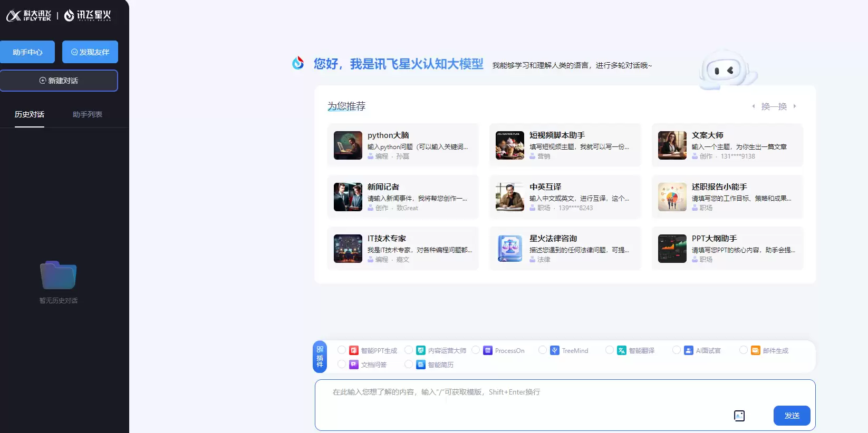Click 换一换 to refresh recommendations
Screen dimensions: 868x433
[x=774, y=106]
